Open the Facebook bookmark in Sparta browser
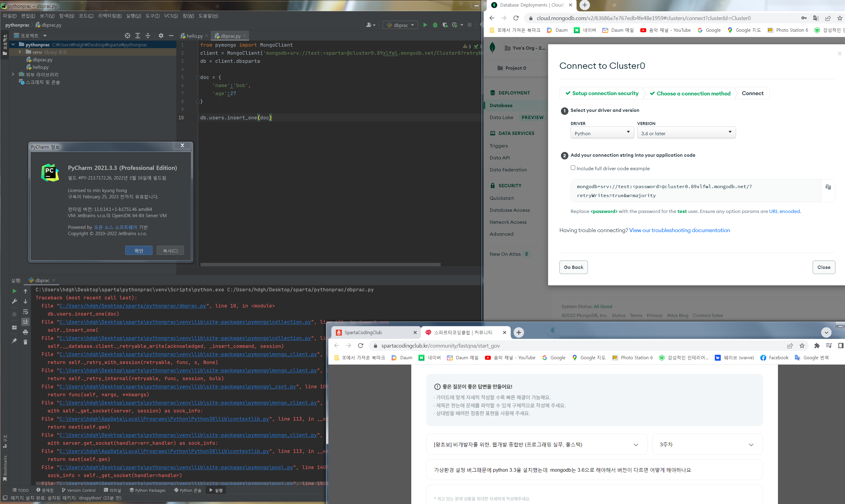The width and height of the screenshot is (845, 504). coord(774,358)
